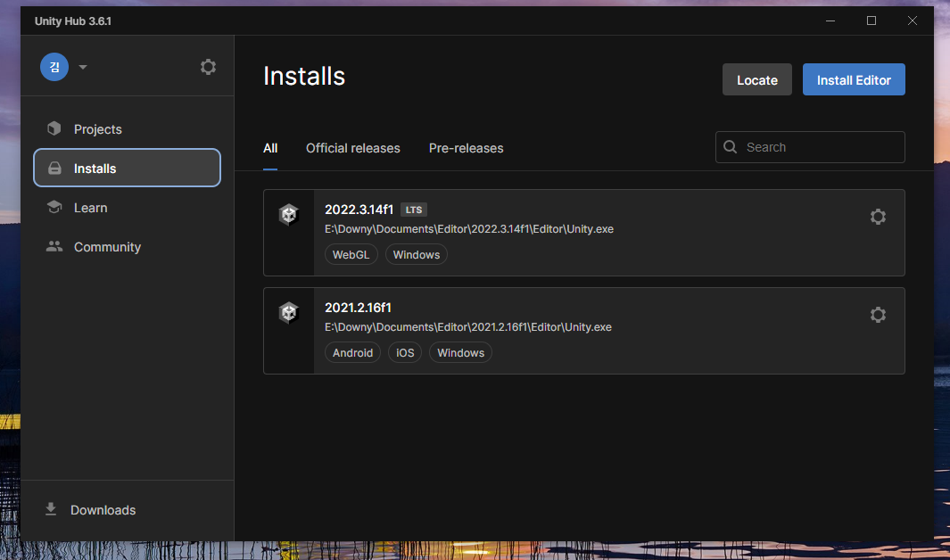Viewport: 950px width, 560px height.
Task: Go to the Learn section
Action: 128,208
